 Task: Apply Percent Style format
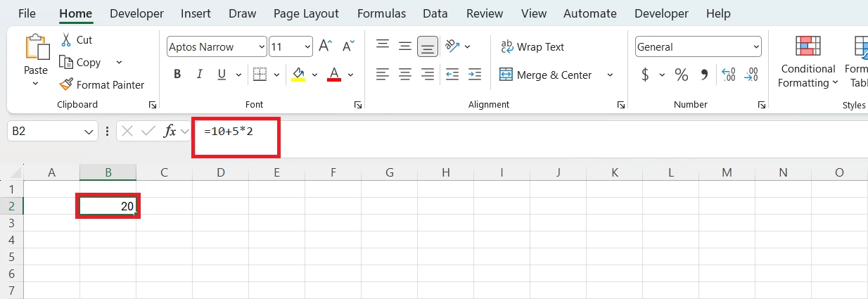click(x=682, y=75)
